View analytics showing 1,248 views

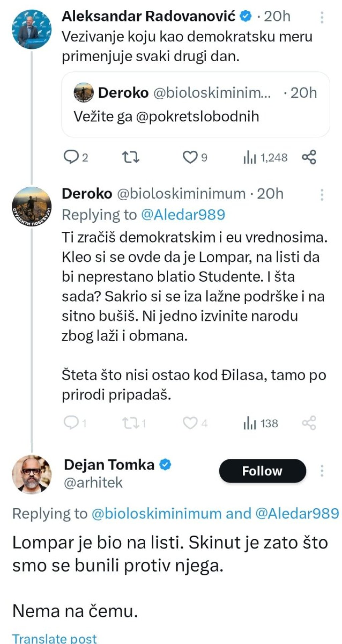265,157
